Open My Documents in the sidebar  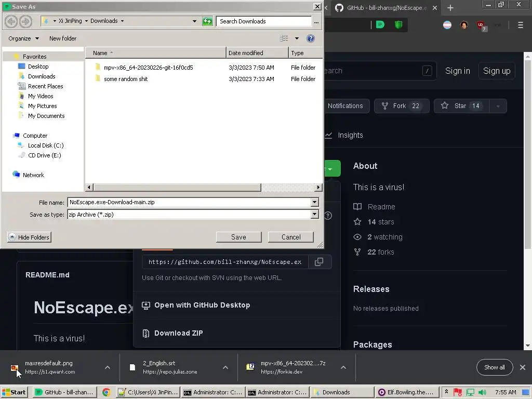(46, 116)
